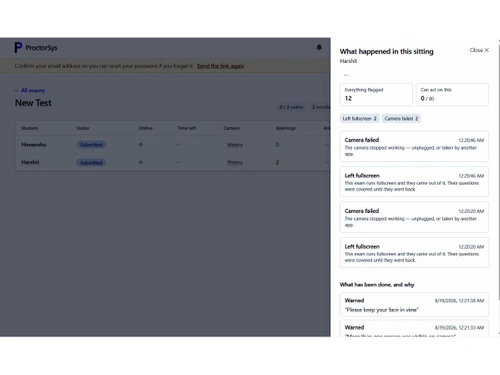Open the notifications bell

pyautogui.click(x=319, y=47)
